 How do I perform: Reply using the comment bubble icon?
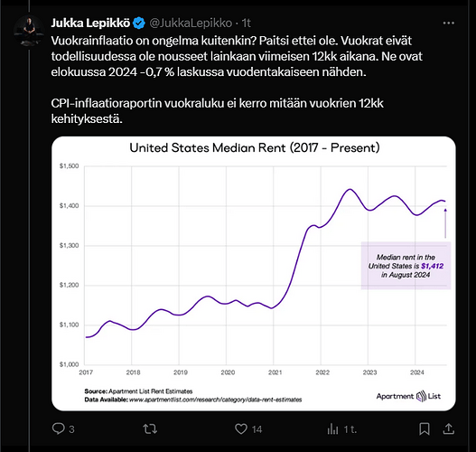pyautogui.click(x=59, y=428)
